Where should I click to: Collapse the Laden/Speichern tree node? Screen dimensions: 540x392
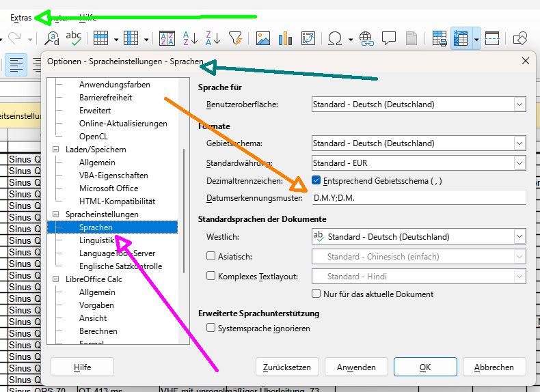(55, 150)
